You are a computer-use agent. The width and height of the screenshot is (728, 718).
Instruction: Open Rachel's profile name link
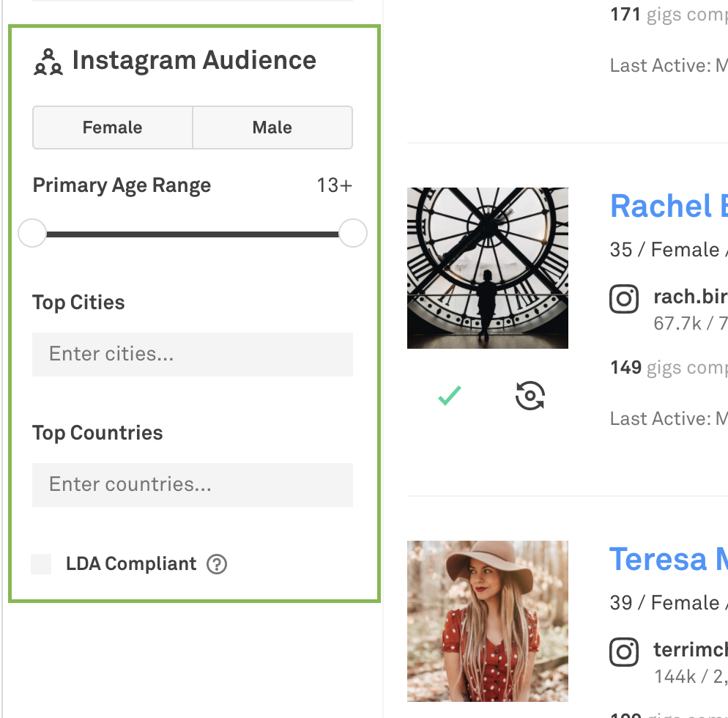668,207
